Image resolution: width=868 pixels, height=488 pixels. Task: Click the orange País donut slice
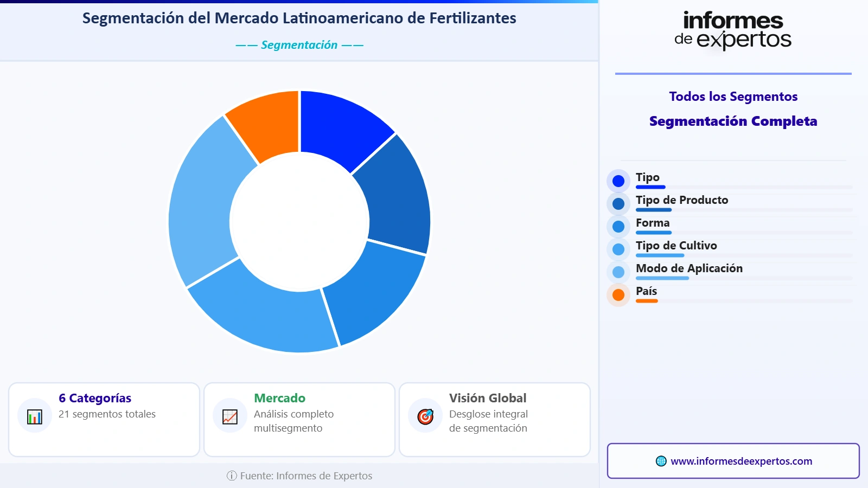point(268,123)
